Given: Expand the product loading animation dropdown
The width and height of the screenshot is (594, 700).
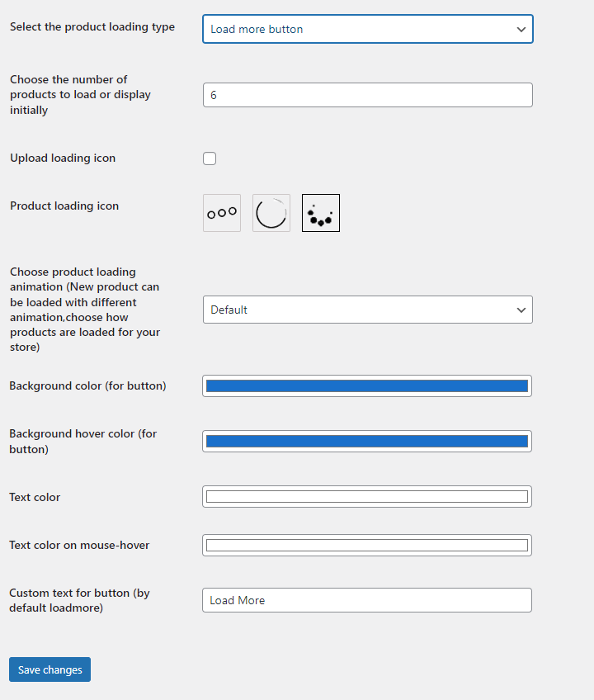Looking at the screenshot, I should pos(367,310).
